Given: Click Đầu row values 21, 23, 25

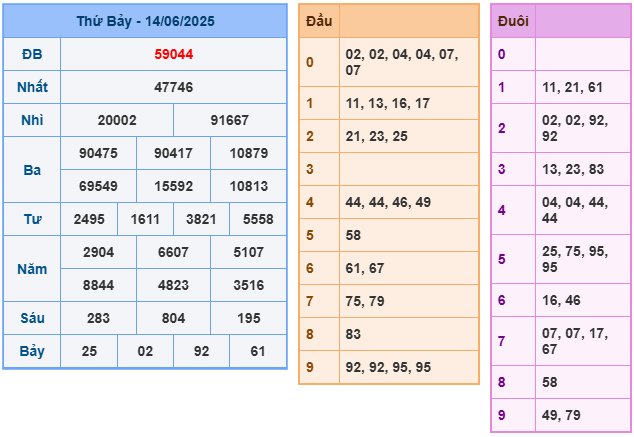Looking at the screenshot, I should pos(376,137).
